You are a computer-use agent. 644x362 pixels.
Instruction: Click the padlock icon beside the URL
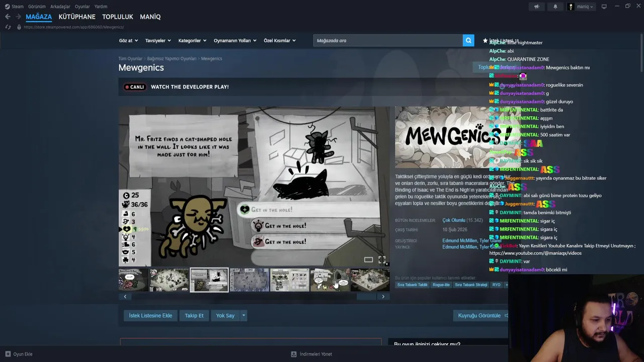tap(19, 27)
